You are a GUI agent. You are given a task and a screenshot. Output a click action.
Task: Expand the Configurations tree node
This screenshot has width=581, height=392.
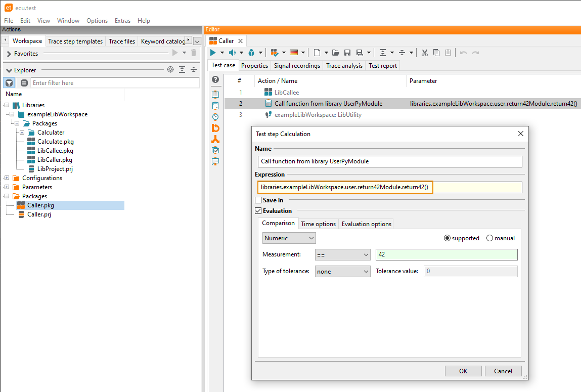tap(7, 178)
